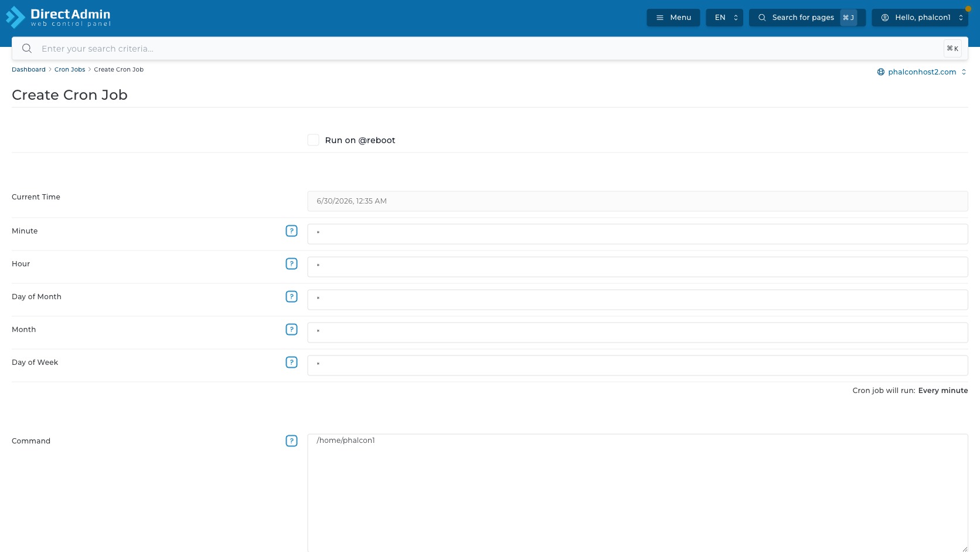
Task: Click the DirectAdmin logo icon
Action: [16, 18]
